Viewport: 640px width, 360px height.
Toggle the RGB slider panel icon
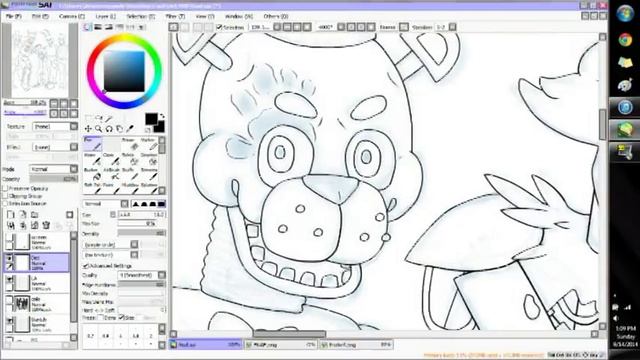click(x=98, y=27)
